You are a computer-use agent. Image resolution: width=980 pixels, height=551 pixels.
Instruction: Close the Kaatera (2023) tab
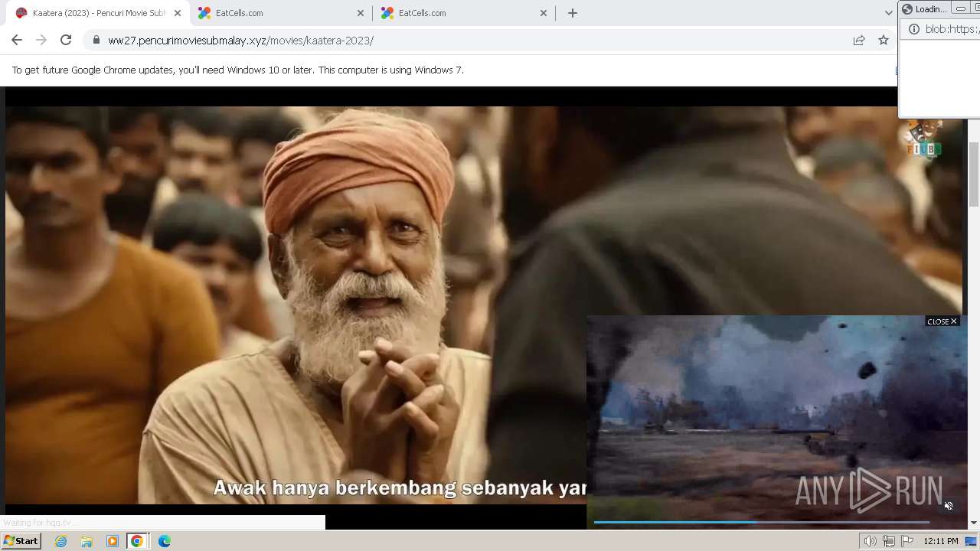click(x=178, y=13)
